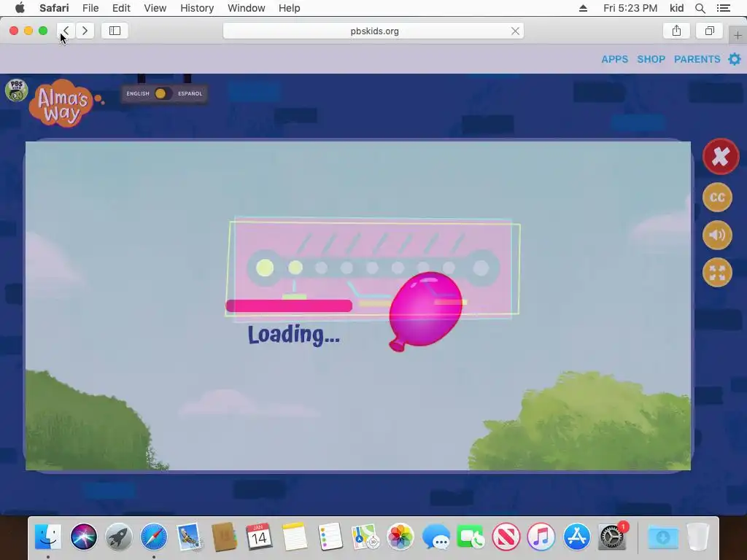Add a new tab with plus button
Screen dimensions: 747x560
738,35
